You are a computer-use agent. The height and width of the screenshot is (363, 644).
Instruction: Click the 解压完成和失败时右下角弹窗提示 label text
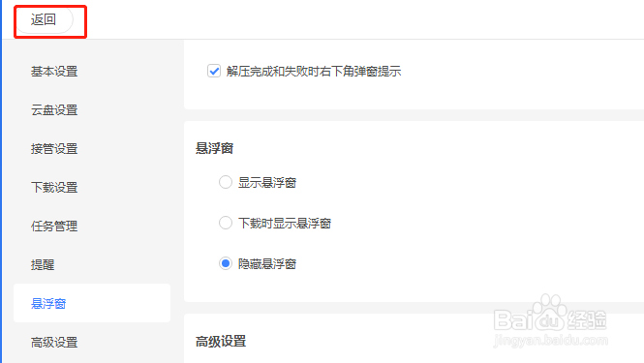tap(314, 72)
